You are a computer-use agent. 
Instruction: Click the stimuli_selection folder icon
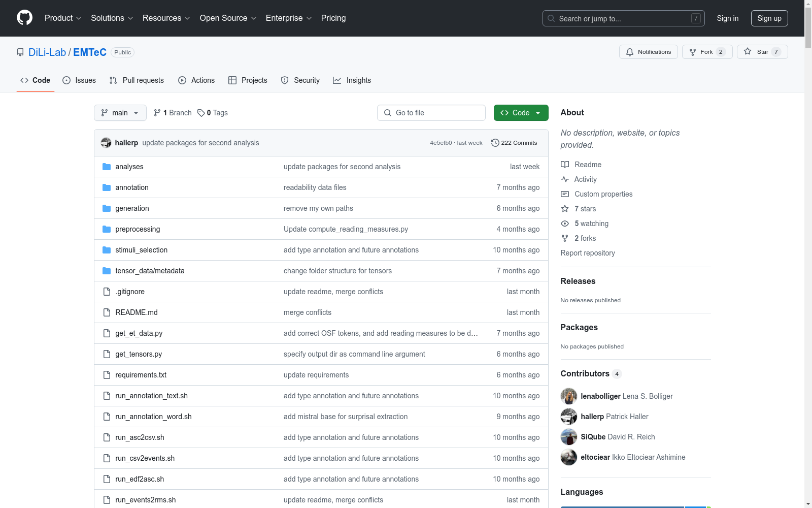point(107,250)
